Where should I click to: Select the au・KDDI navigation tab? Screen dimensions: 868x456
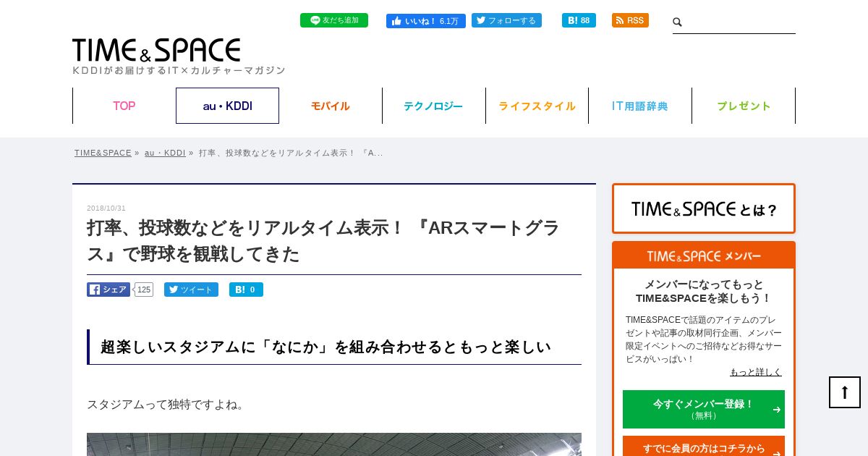[227, 106]
